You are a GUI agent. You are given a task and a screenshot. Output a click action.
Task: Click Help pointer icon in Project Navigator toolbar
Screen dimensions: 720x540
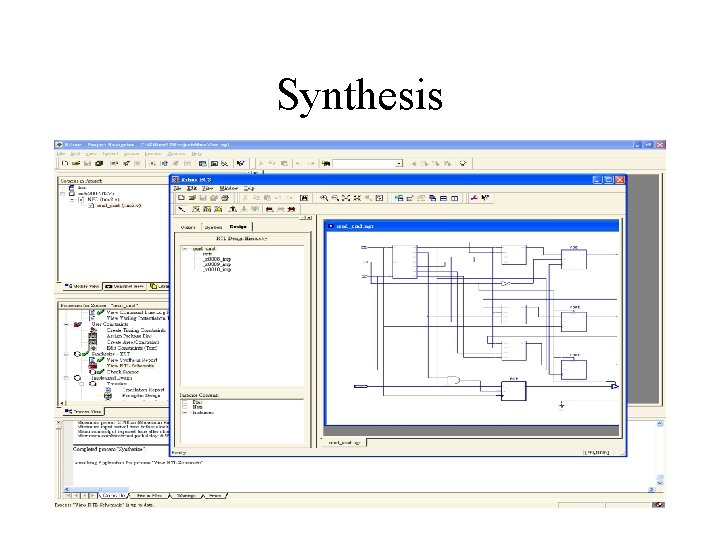coord(240,163)
